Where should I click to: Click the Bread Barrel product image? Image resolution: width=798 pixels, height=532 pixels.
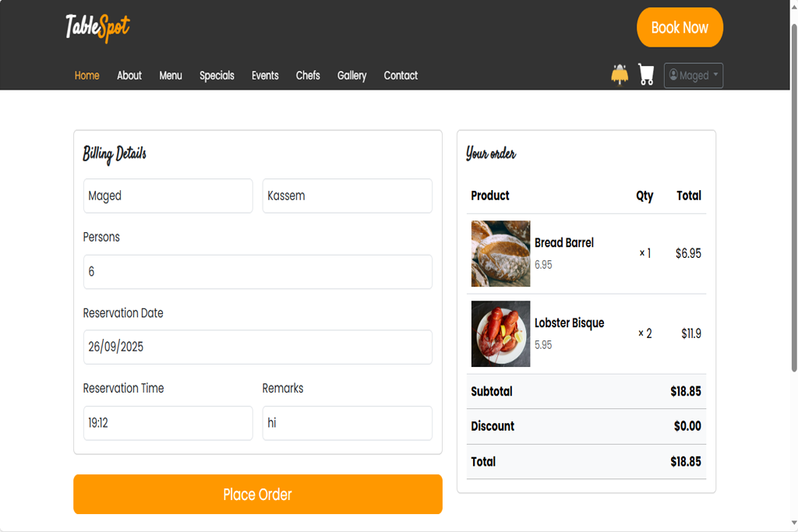[x=500, y=253]
